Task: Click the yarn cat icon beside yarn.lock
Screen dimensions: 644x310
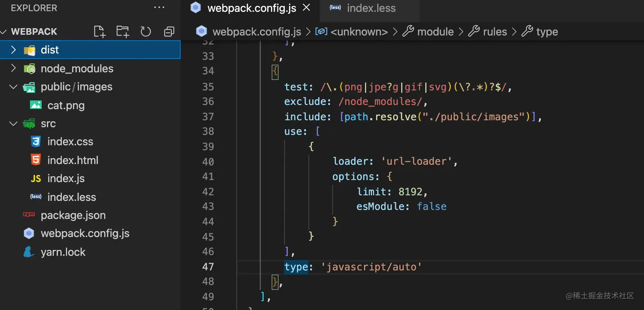Action: pyautogui.click(x=29, y=252)
